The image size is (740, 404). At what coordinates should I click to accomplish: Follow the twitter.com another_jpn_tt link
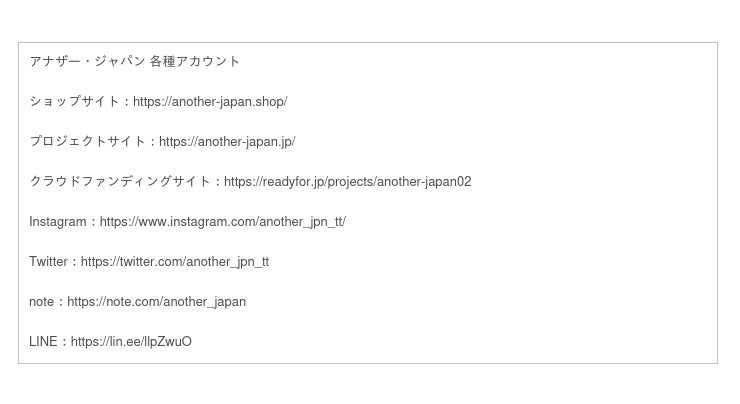(x=174, y=262)
